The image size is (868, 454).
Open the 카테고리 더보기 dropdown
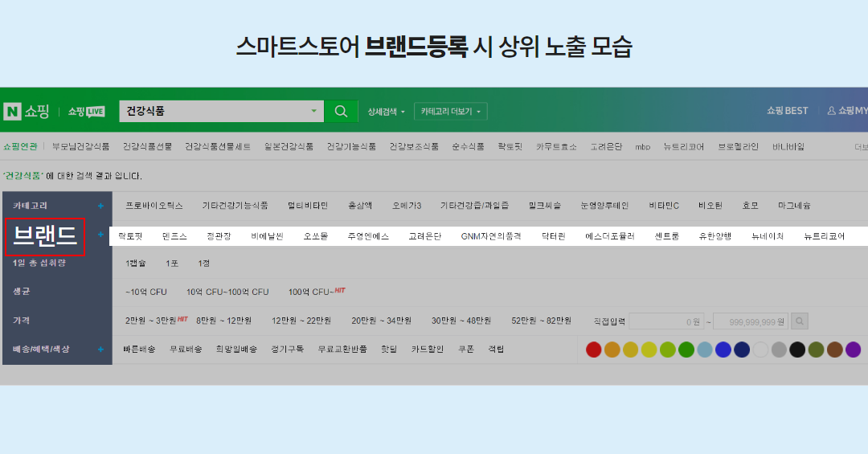(x=451, y=111)
